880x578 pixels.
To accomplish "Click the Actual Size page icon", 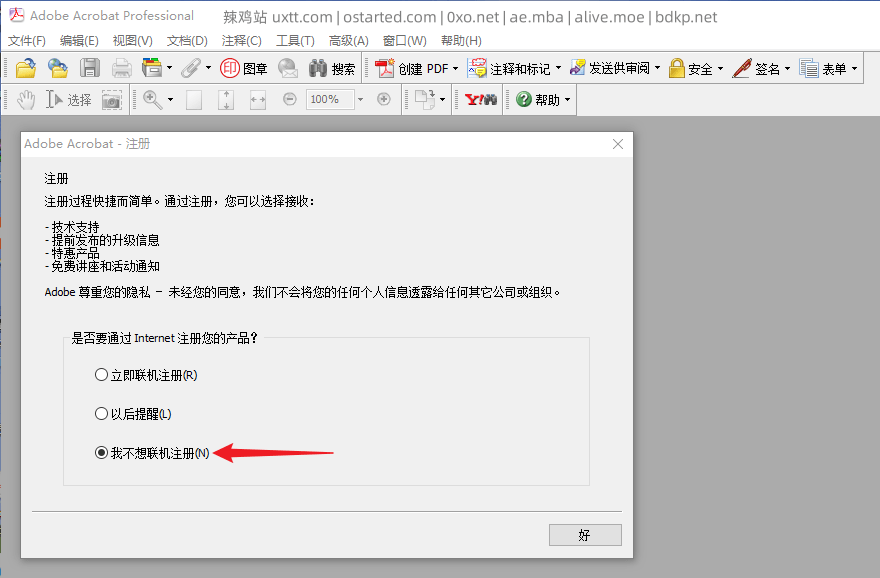I will [x=194, y=100].
